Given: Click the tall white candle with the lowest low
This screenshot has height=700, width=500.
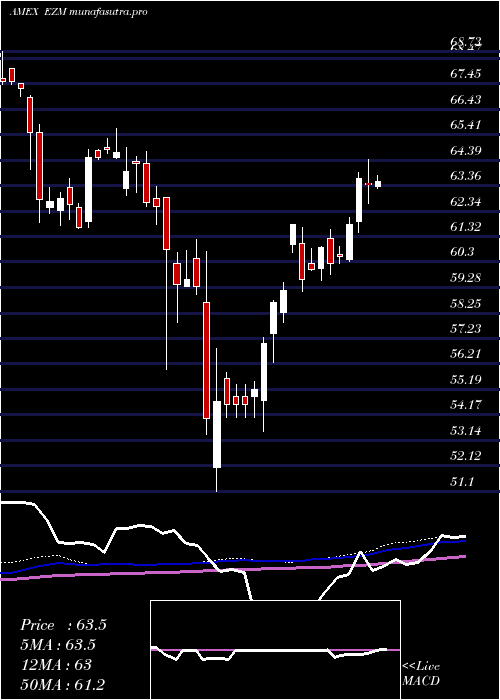Looking at the screenshot, I should pos(217,434).
